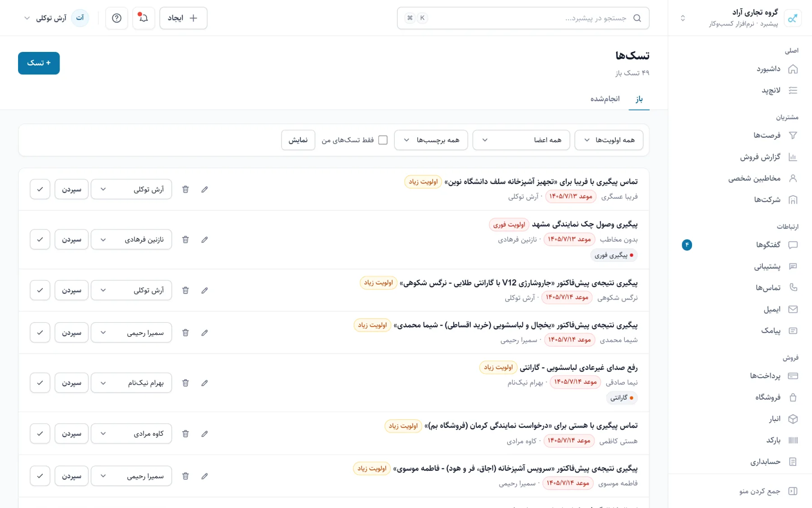The width and height of the screenshot is (812, 508).
Task: Open the «همه اعضا» member filter
Action: (x=521, y=140)
